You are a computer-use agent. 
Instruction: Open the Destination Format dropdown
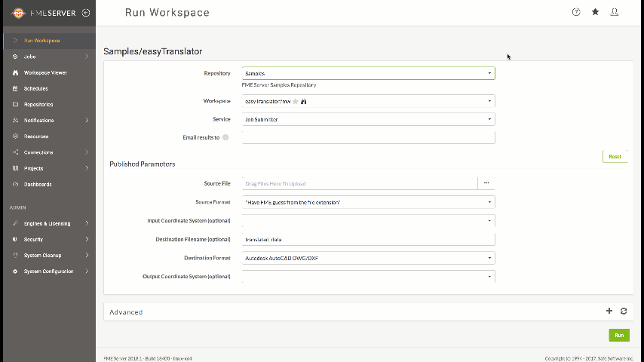tap(369, 258)
